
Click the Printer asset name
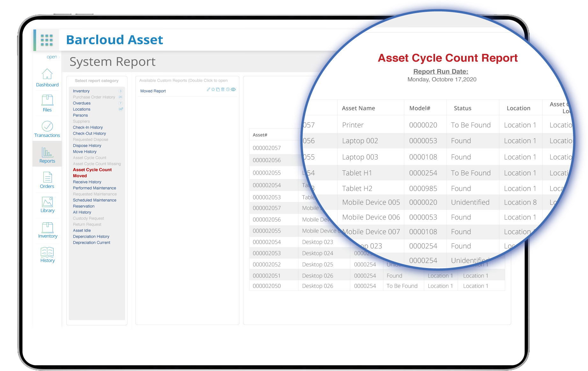(353, 125)
